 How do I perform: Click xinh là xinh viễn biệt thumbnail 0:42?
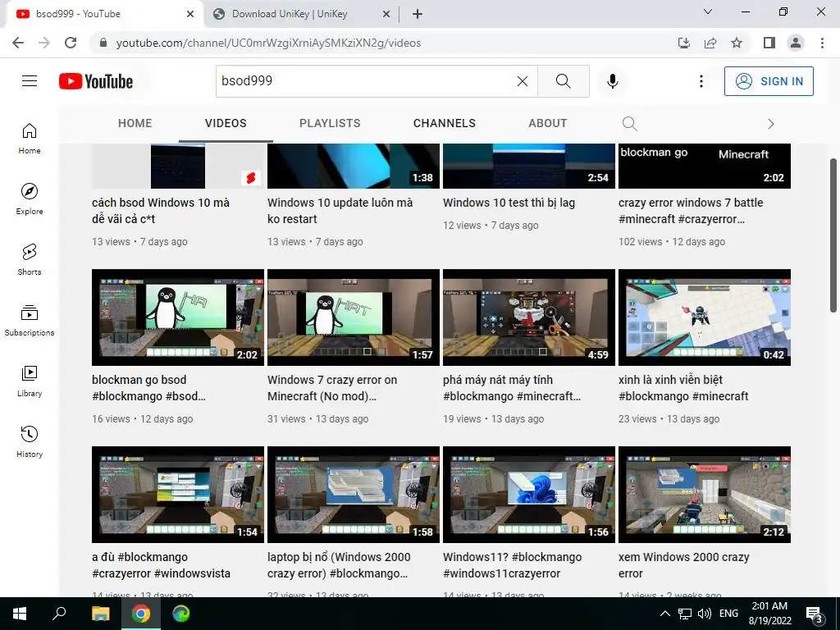click(x=705, y=317)
